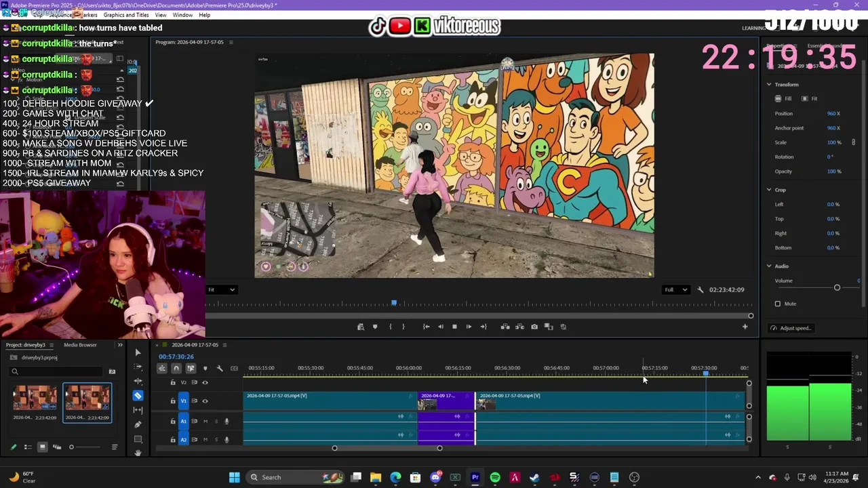Enable voice-over record on A1
This screenshot has height=488, width=868.
[x=226, y=421]
